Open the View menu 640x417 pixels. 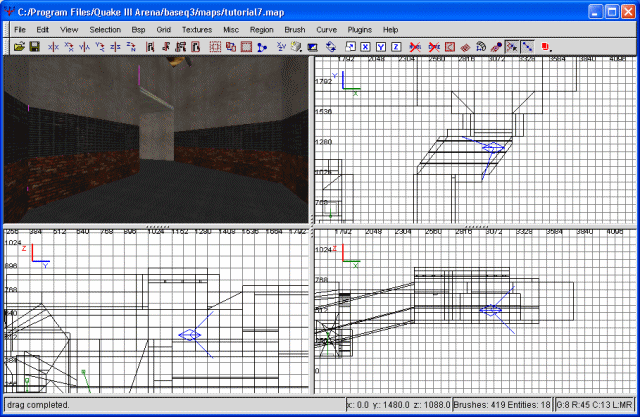click(69, 30)
